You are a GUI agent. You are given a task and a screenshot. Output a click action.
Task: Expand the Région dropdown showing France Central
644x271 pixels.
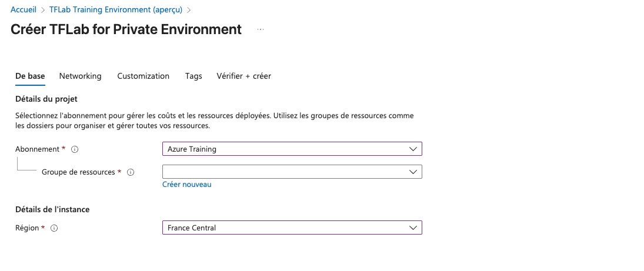[x=292, y=227]
